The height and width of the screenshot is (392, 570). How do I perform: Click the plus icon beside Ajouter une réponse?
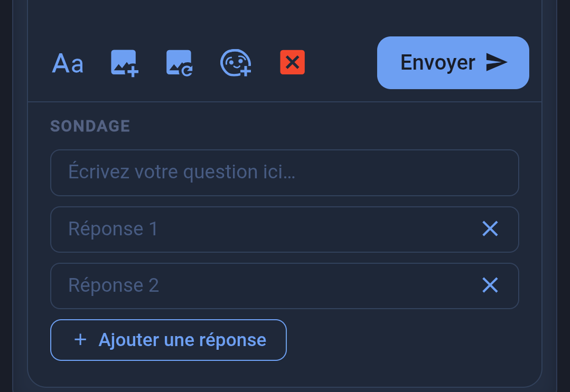(x=80, y=340)
